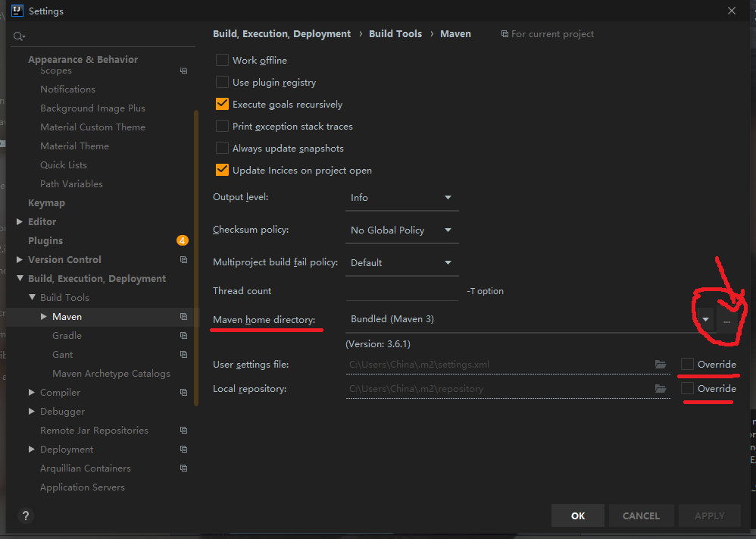Check Override for User settings file
This screenshot has width=756, height=539.
(687, 364)
